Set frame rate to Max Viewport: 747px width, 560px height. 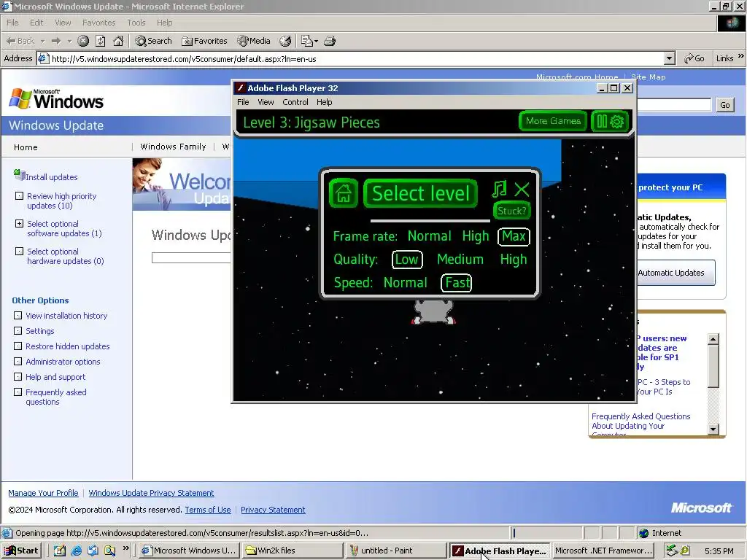tap(514, 236)
